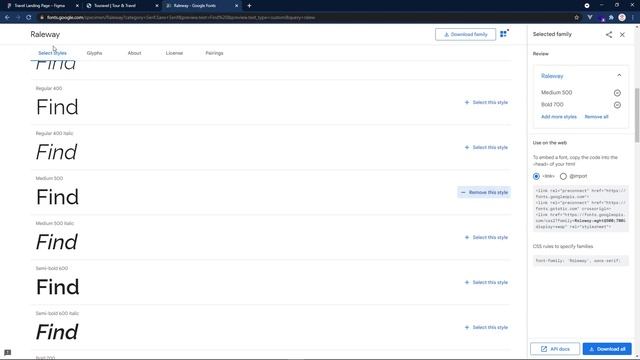The width and height of the screenshot is (640, 360).
Task: Select the Semi-bold 600 Italic style
Action: pos(486,327)
